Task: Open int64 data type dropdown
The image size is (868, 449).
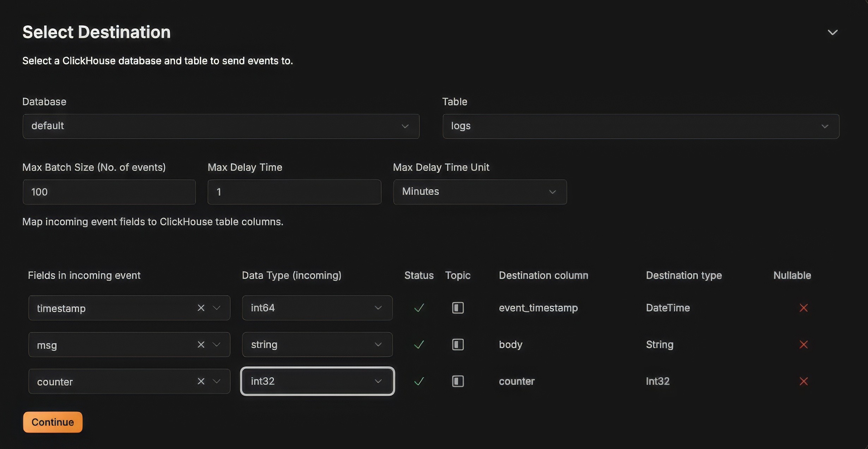Action: [317, 308]
